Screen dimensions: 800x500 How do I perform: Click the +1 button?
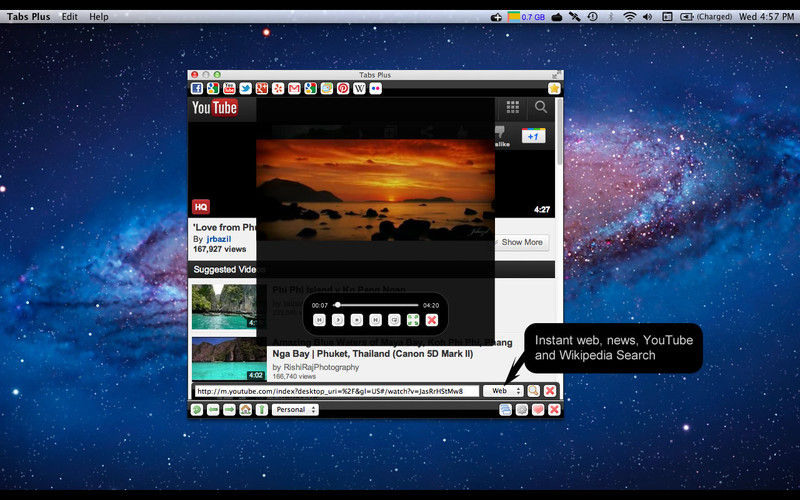click(534, 136)
